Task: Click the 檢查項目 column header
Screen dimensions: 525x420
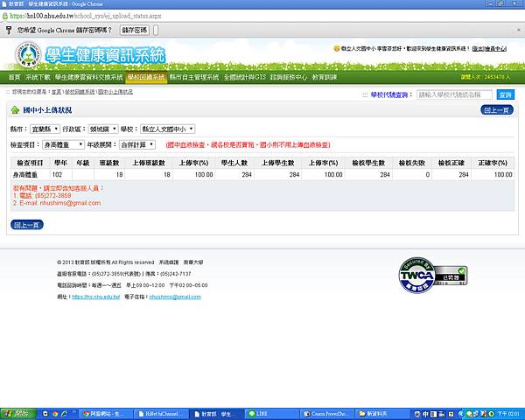Action: click(30, 163)
